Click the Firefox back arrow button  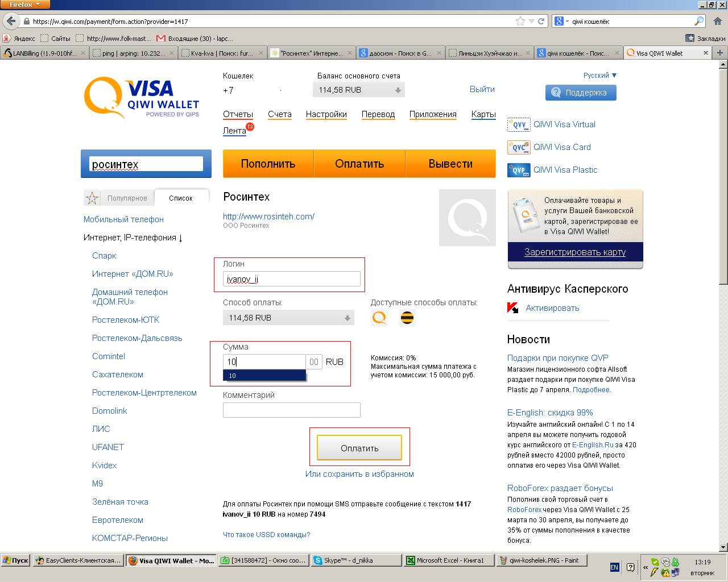(x=11, y=21)
